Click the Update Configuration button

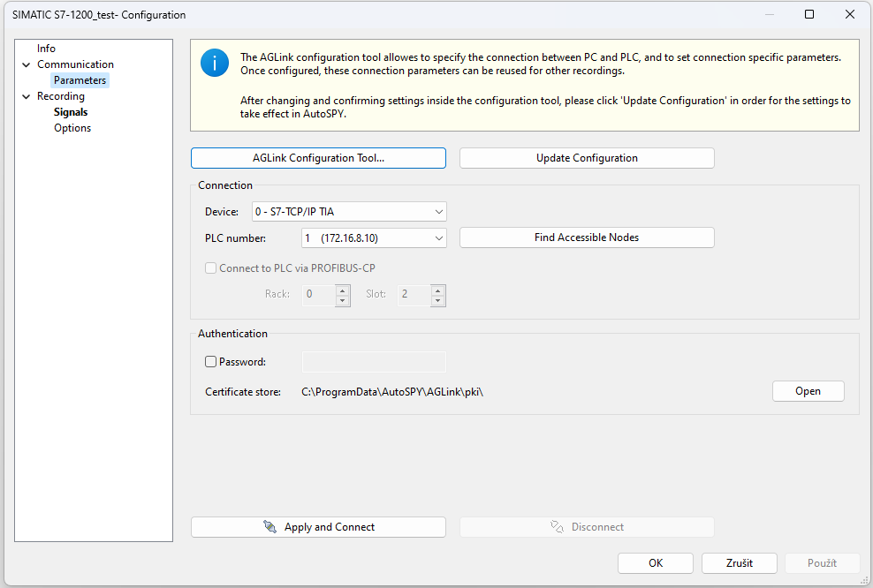pos(587,158)
